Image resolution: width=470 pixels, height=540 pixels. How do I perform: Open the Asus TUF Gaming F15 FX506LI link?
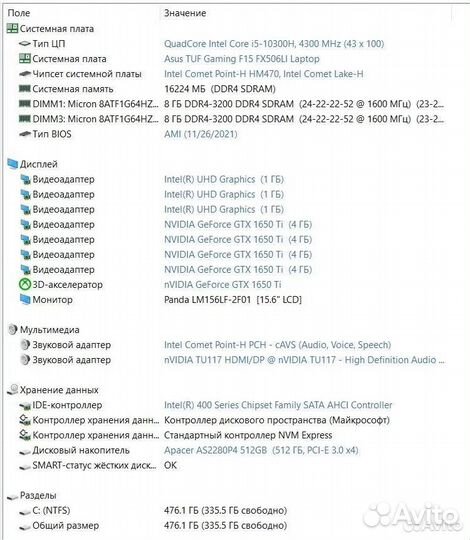pyautogui.click(x=242, y=59)
